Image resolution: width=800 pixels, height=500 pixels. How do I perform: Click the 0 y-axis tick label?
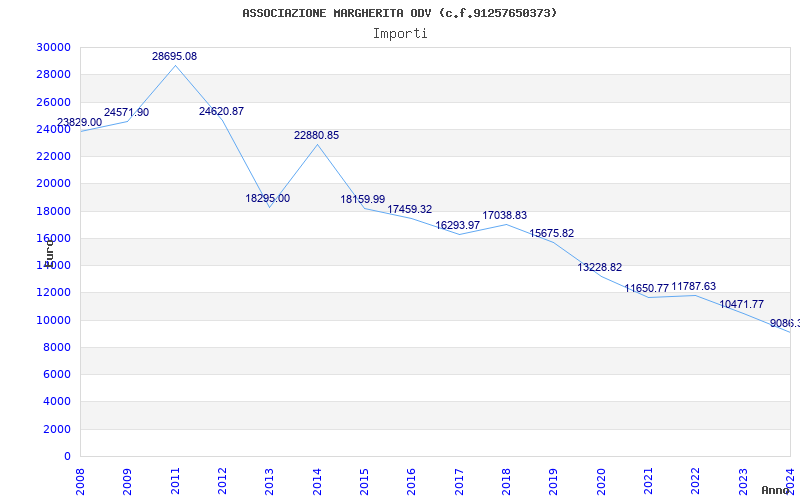click(x=67, y=456)
